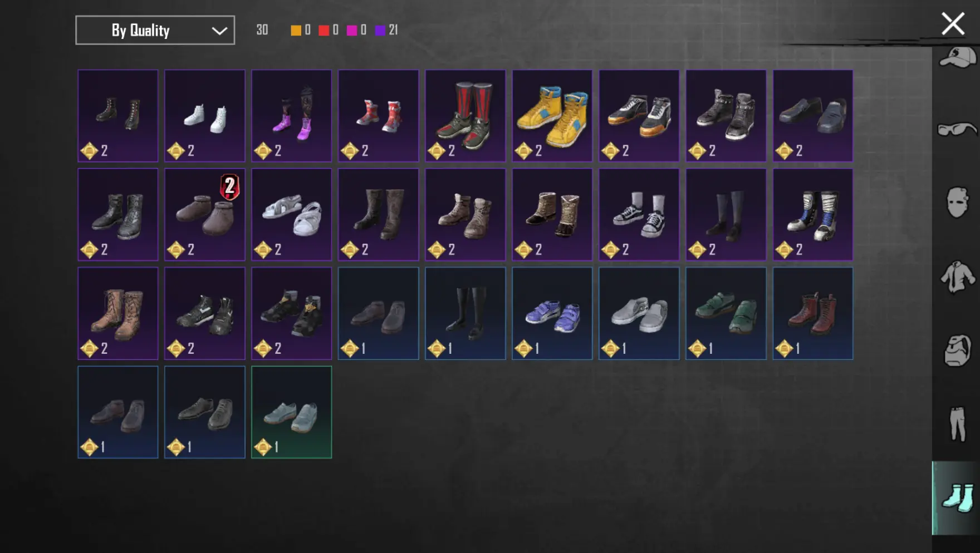The height and width of the screenshot is (553, 980).
Task: Open the backpack category icon
Action: coord(957,350)
